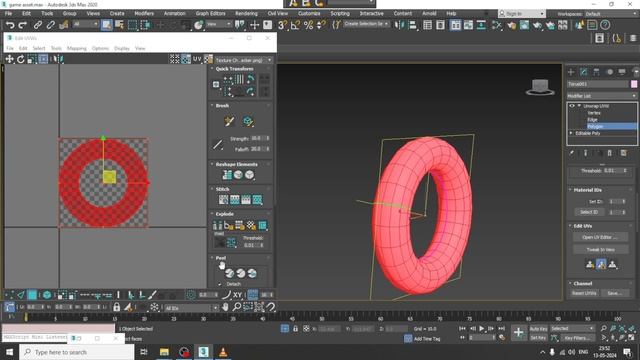Click the Auto Key button
Screen dimensions: 640x360
point(538,329)
